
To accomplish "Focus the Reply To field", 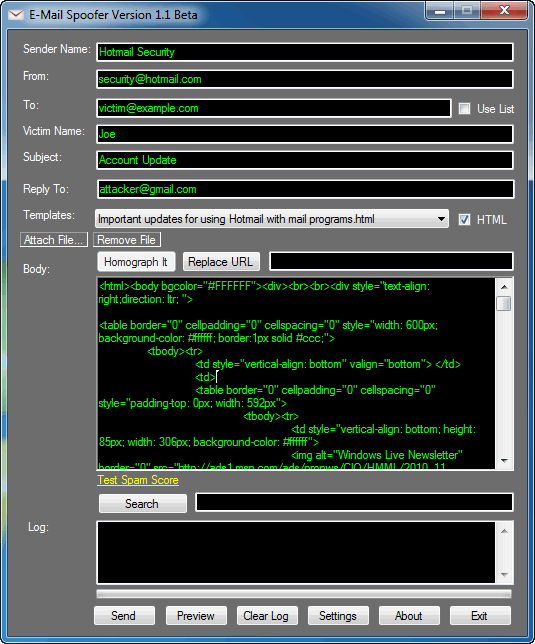I will coord(305,189).
